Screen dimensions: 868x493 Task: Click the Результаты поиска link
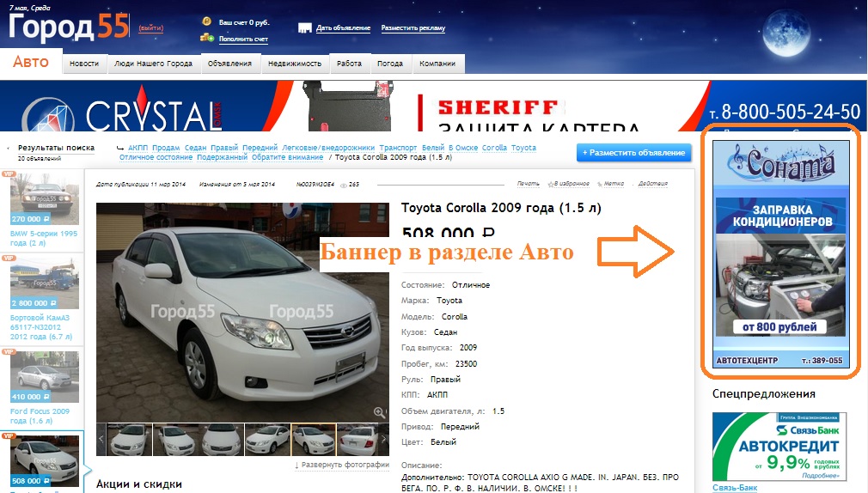point(56,148)
